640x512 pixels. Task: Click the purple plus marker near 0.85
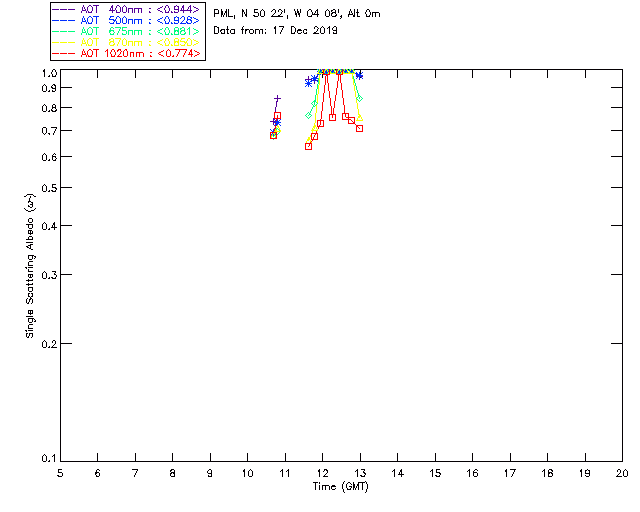click(278, 99)
